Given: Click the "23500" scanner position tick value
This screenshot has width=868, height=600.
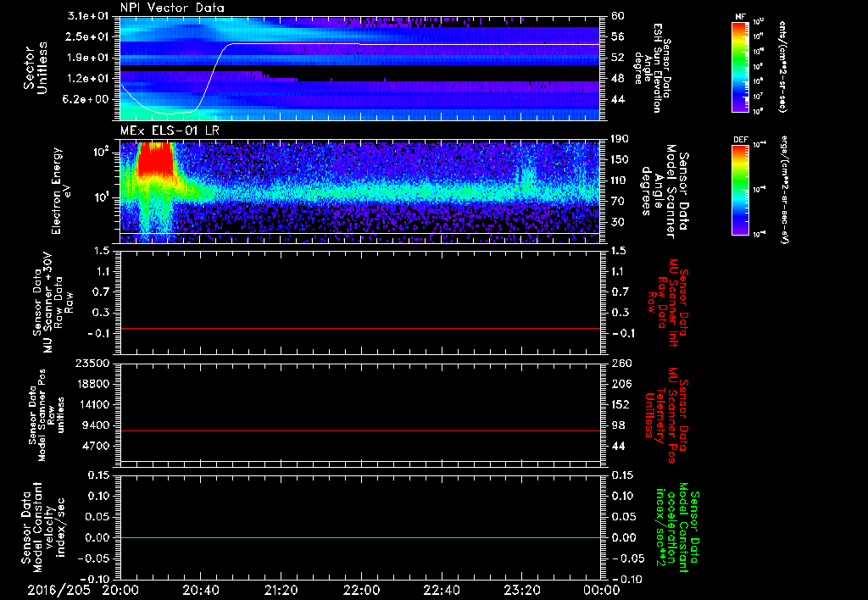Looking at the screenshot, I should [x=93, y=364].
